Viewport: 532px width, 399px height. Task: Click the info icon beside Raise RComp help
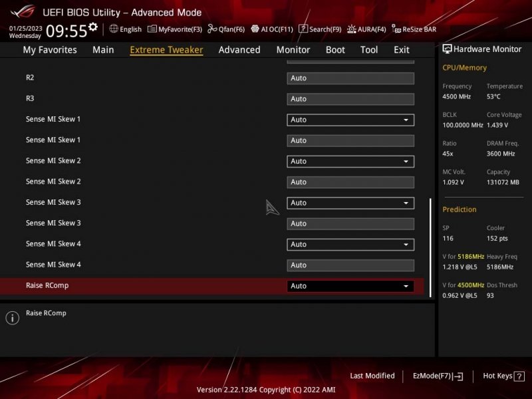pos(13,318)
